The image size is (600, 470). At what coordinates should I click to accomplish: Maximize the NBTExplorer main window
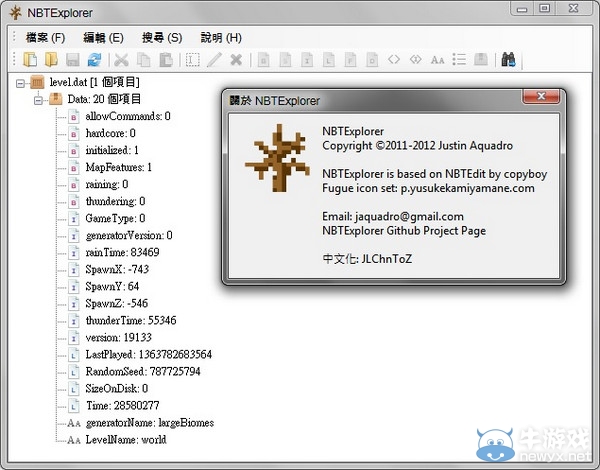pyautogui.click(x=544, y=8)
